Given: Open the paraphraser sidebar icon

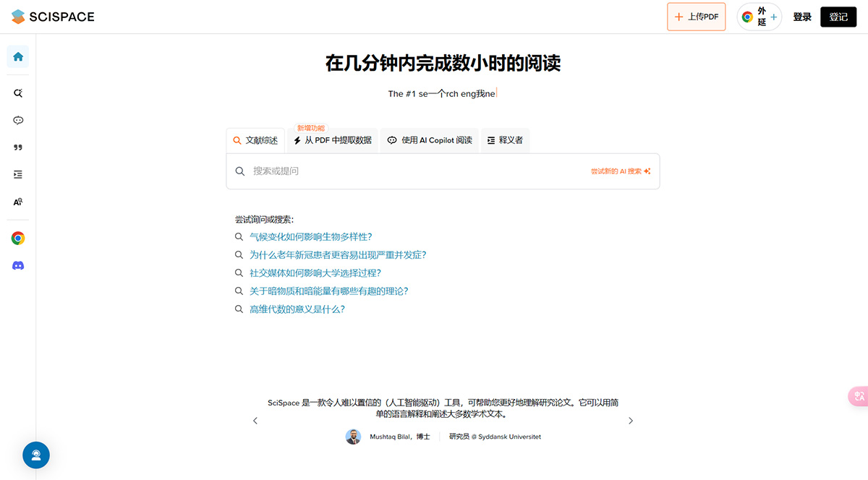Looking at the screenshot, I should [x=17, y=174].
